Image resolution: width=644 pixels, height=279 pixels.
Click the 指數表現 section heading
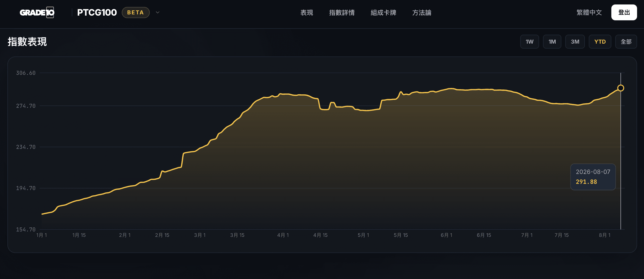[27, 42]
